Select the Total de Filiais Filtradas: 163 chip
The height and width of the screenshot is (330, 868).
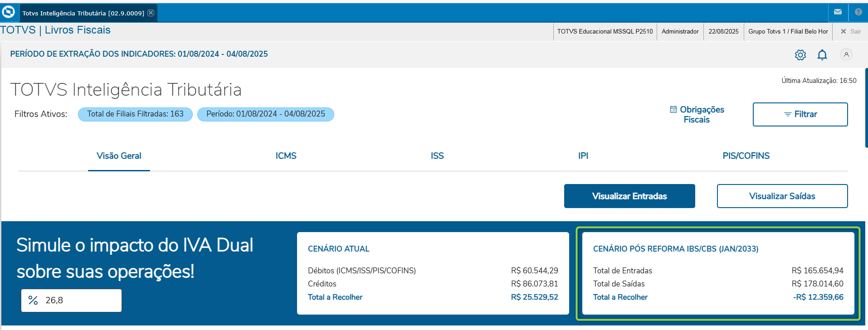(x=135, y=114)
